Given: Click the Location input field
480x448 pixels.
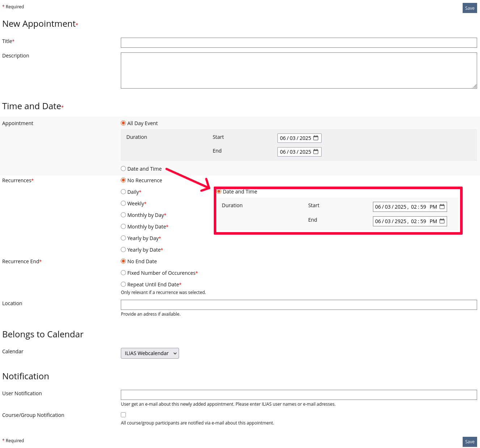Looking at the screenshot, I should 298,305.
